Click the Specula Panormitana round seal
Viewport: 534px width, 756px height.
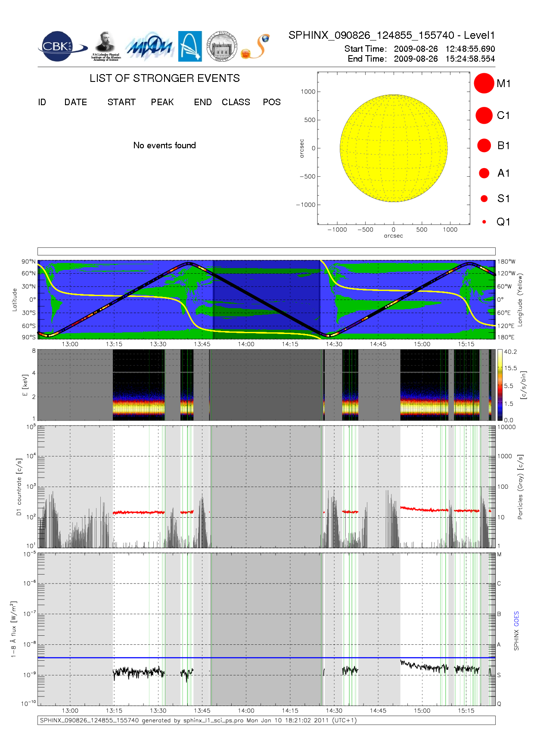222,47
